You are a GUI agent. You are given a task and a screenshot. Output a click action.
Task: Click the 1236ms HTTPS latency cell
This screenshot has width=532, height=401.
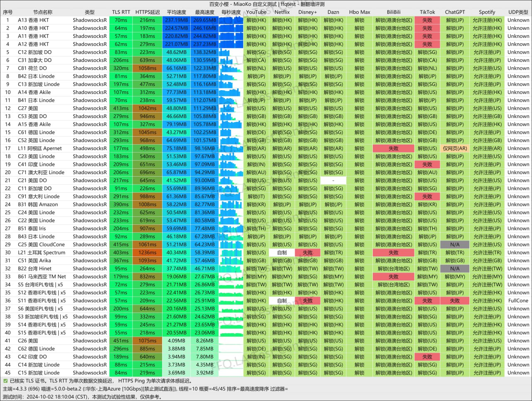(147, 253)
